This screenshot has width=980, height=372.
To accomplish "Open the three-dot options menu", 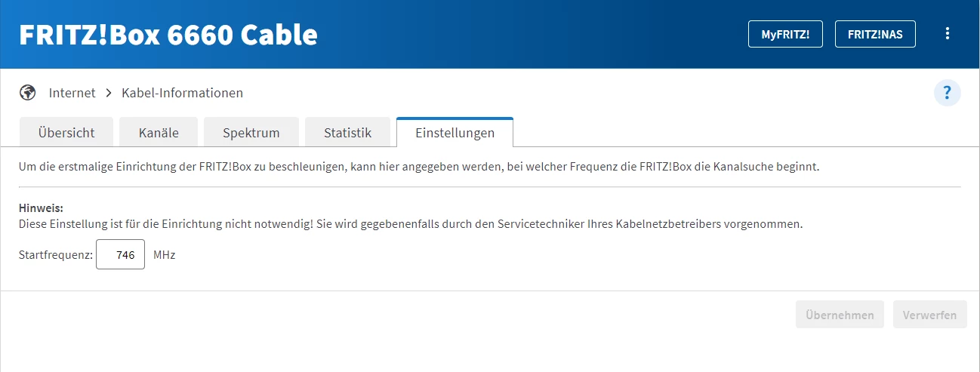I will [948, 34].
